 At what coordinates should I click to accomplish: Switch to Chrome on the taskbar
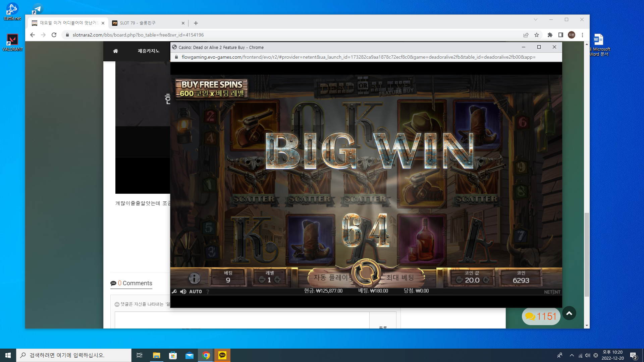[x=206, y=355]
